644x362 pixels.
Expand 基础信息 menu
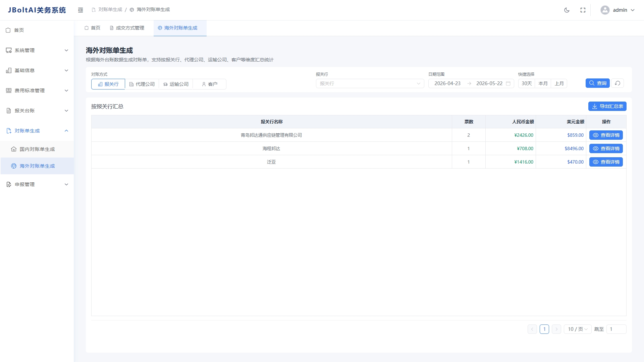tap(37, 70)
